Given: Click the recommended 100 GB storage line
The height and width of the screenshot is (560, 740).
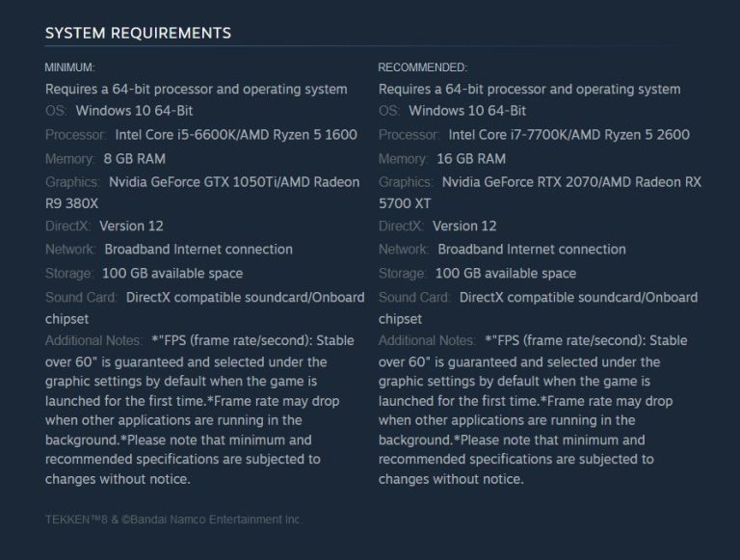Looking at the screenshot, I should 477,273.
